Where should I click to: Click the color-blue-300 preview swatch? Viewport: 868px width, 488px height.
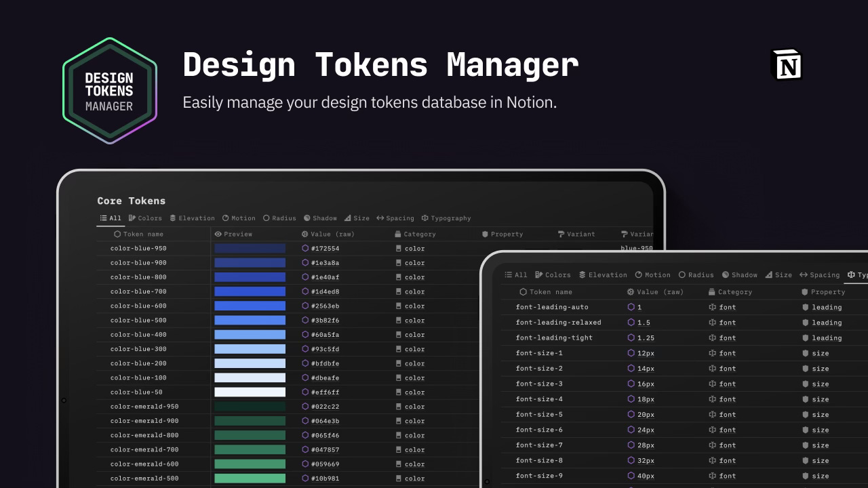[250, 349]
